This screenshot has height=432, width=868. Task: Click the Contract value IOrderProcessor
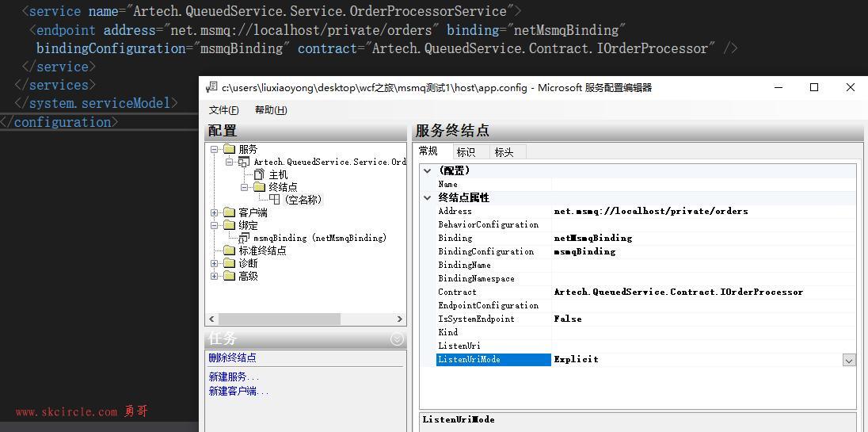pos(678,292)
